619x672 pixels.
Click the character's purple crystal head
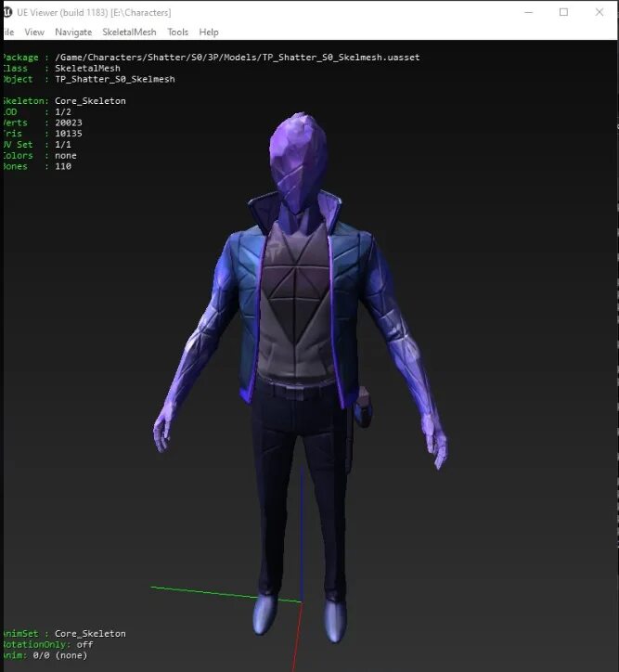tap(298, 161)
